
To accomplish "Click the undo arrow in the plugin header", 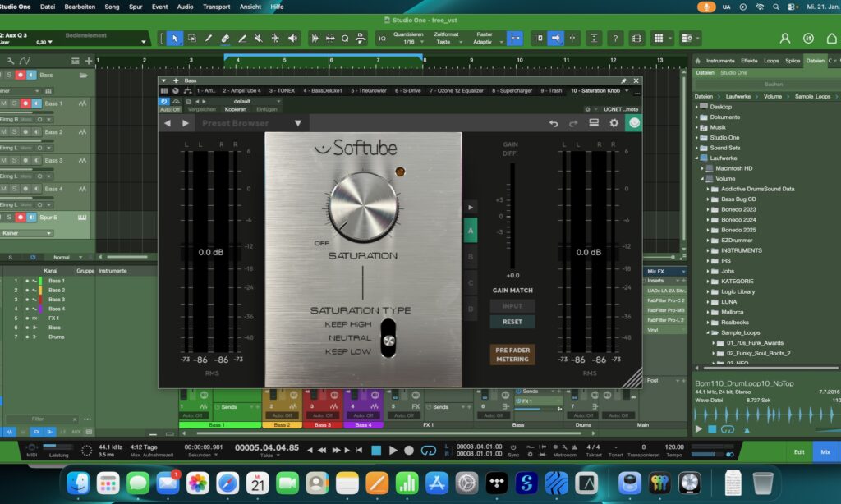I will (x=554, y=121).
